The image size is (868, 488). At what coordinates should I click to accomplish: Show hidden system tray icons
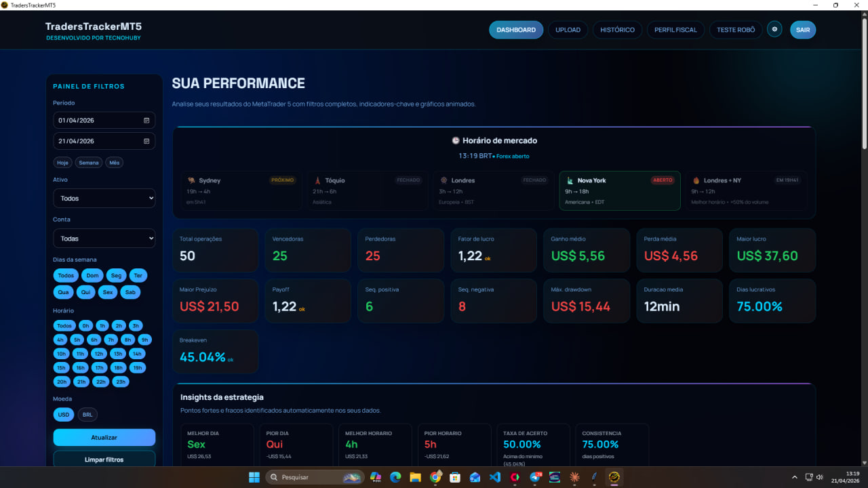coord(795,477)
